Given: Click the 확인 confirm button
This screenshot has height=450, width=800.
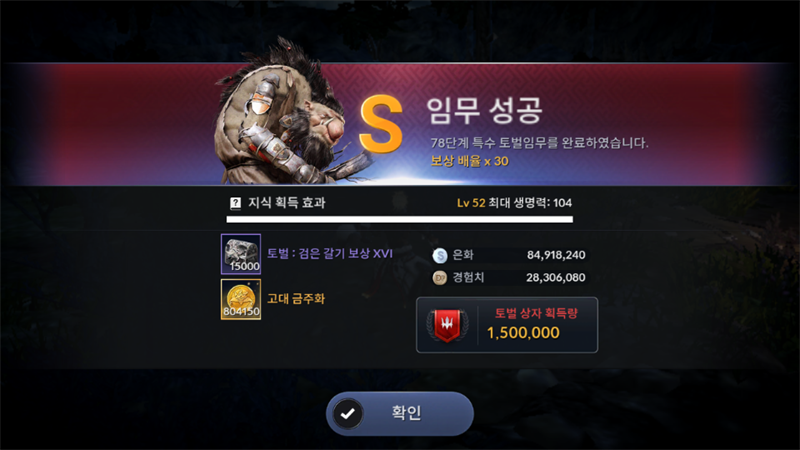Looking at the screenshot, I should point(400,413).
